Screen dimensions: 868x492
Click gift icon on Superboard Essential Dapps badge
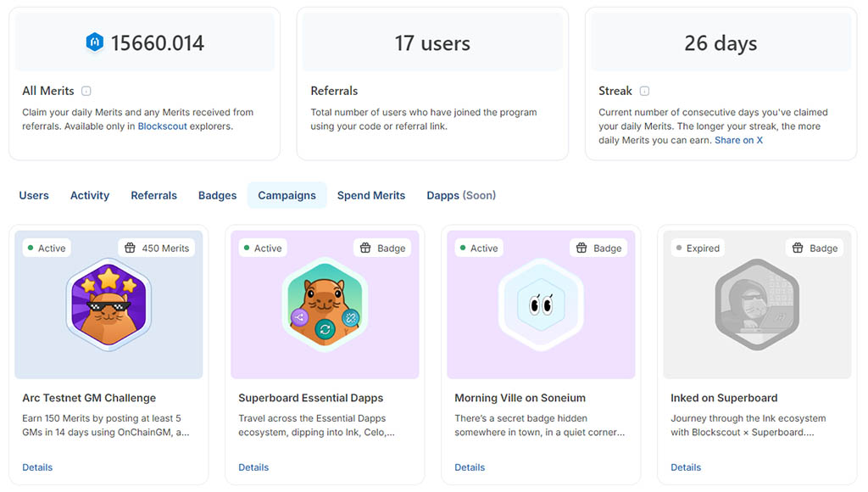click(365, 248)
